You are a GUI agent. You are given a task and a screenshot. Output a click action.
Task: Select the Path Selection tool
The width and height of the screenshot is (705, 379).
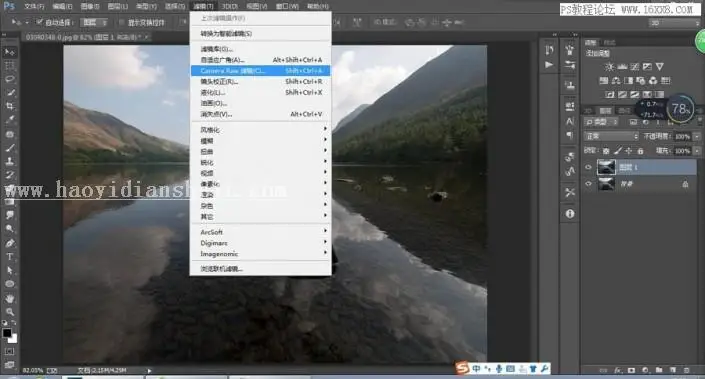[9, 270]
